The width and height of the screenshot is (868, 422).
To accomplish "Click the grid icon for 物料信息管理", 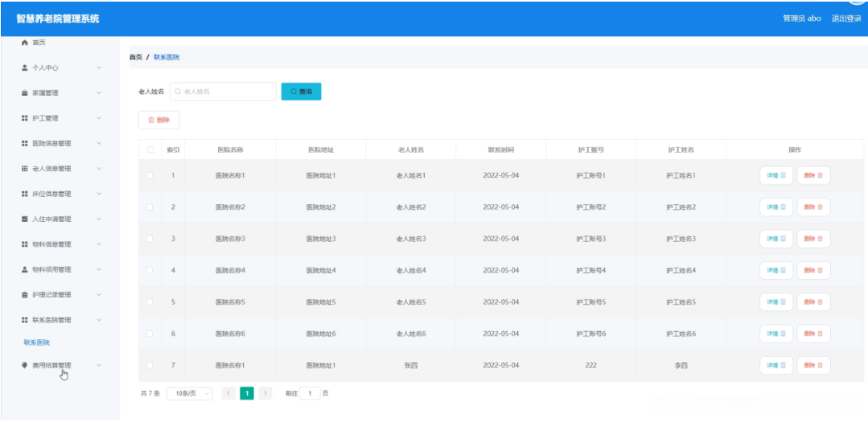I will click(24, 244).
